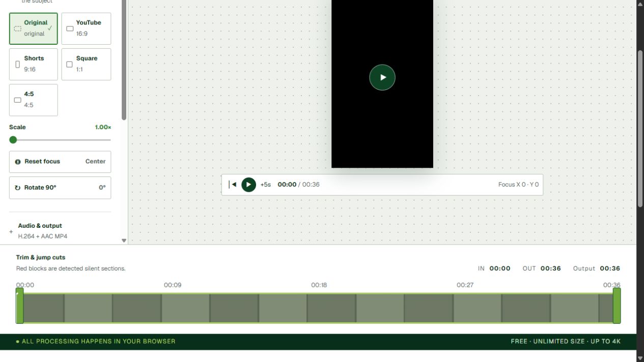Select the Shorts 9:16 preset
The image size is (644, 362).
34,64
